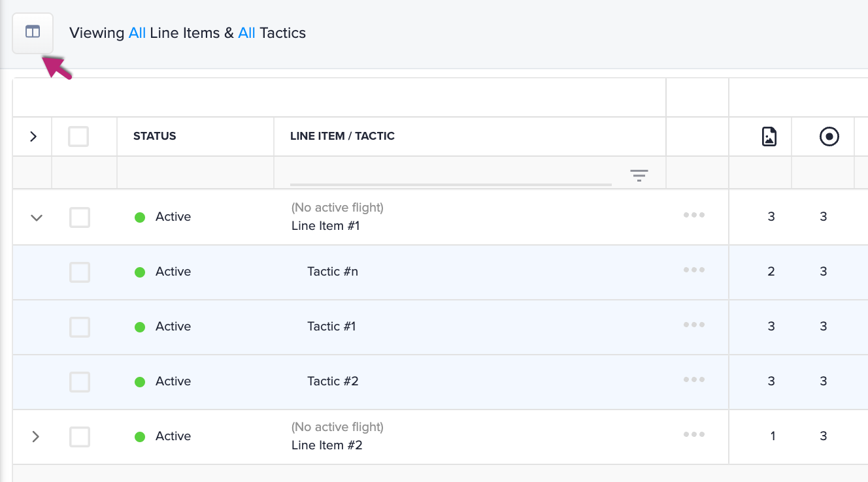Click the first 'All' link before Line Items
868x482 pixels.
(x=137, y=33)
